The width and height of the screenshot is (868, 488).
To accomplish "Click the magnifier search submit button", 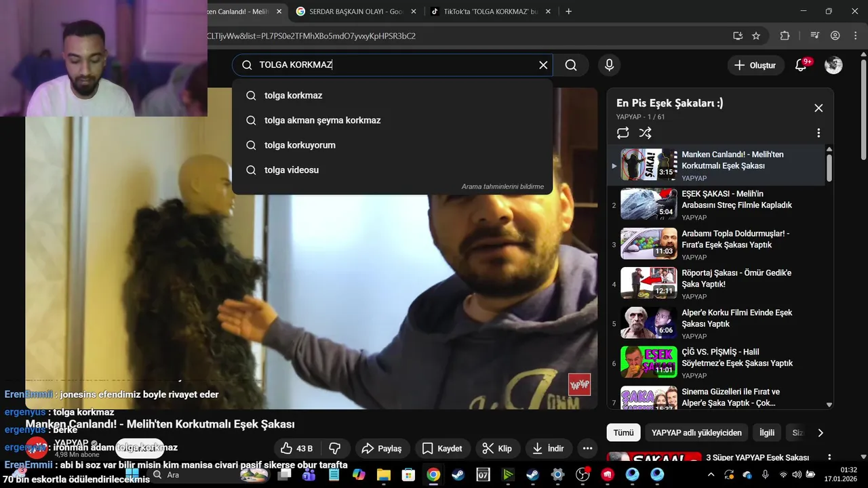I will tap(571, 65).
